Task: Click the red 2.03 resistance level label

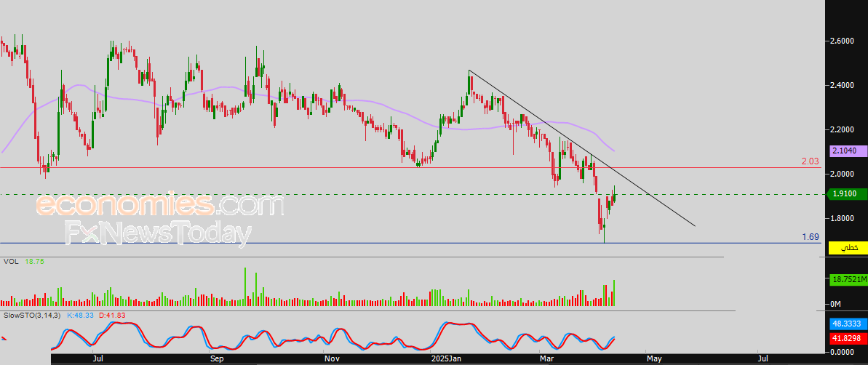Action: click(x=810, y=161)
